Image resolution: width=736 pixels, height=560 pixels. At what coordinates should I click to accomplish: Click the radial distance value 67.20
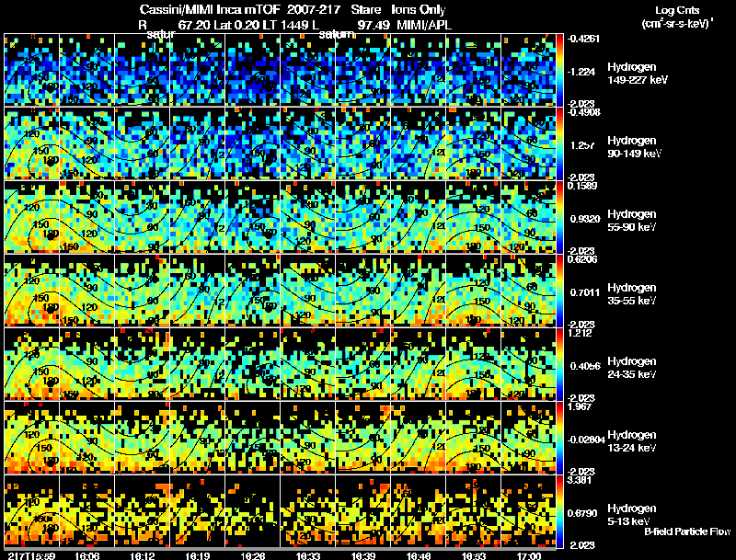tap(194, 26)
